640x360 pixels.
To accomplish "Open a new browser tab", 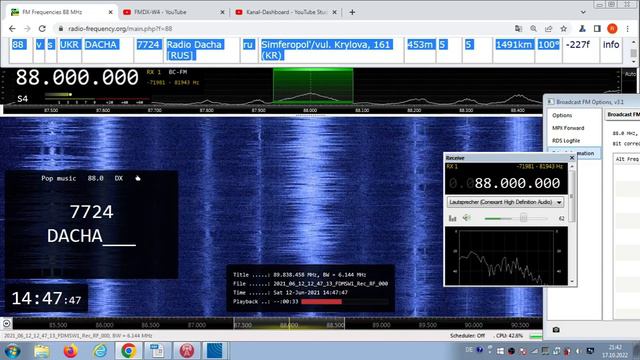I will click(352, 12).
